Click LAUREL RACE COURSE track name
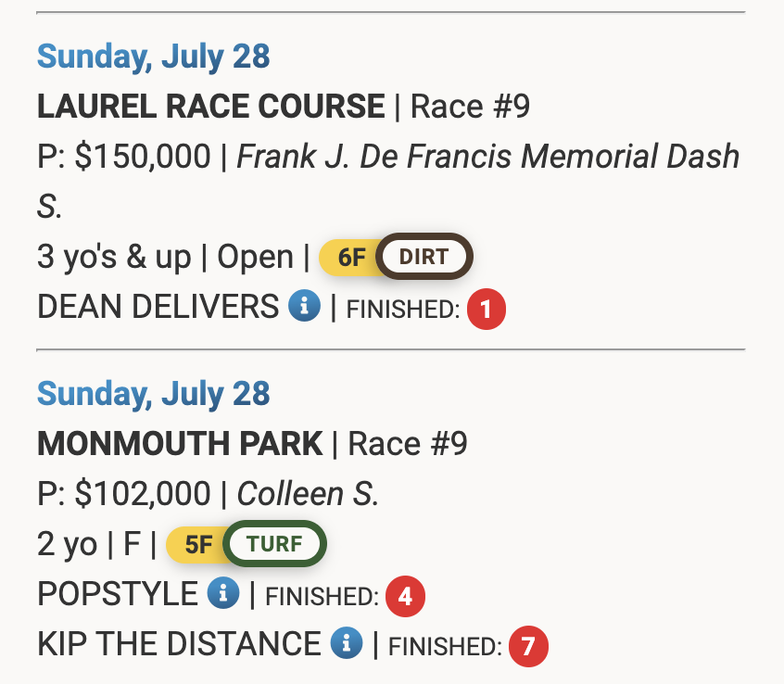Image resolution: width=784 pixels, height=684 pixels. 210,107
